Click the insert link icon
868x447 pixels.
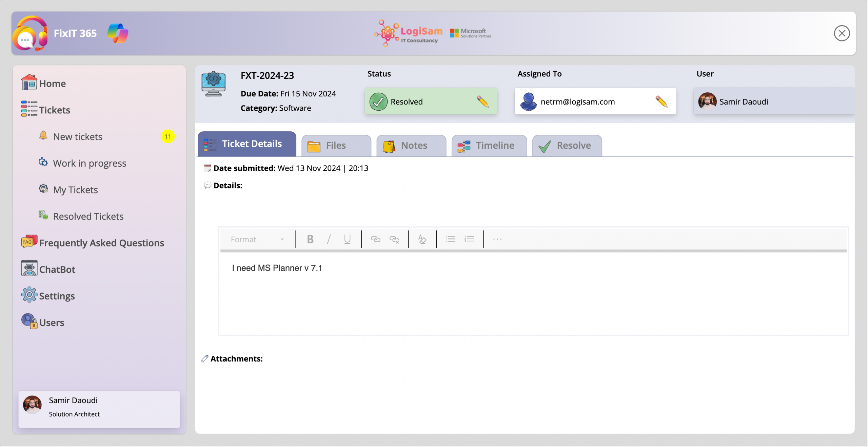[x=375, y=239]
